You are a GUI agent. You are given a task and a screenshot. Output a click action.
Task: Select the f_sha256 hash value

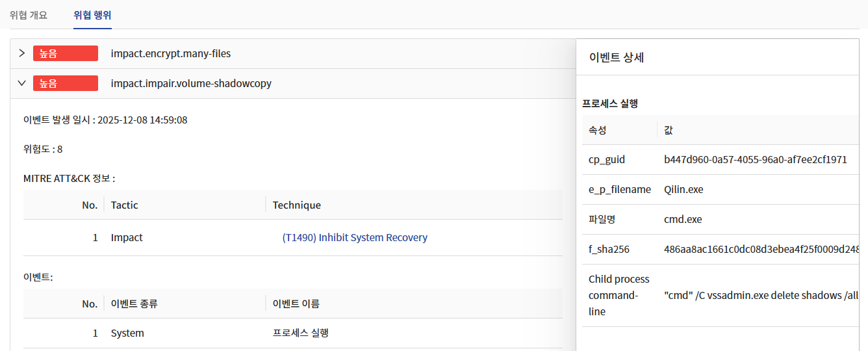pyautogui.click(x=761, y=250)
